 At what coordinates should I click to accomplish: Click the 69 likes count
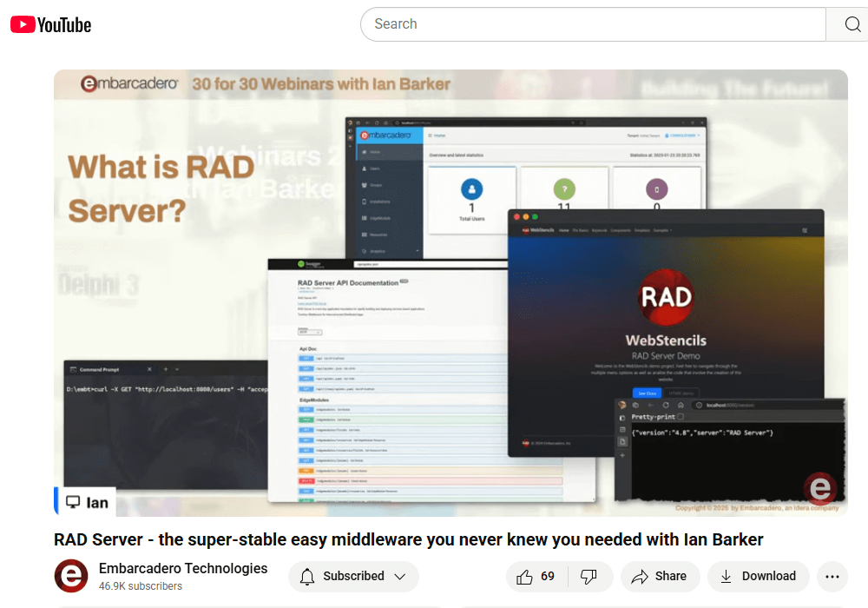pyautogui.click(x=548, y=577)
